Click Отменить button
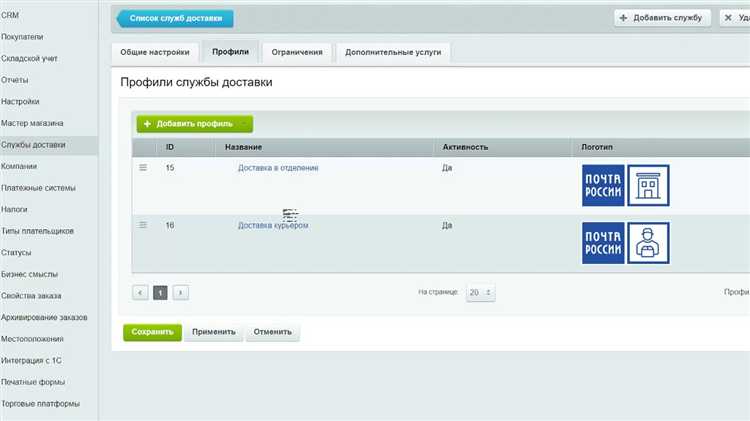The width and height of the screenshot is (750, 421). (x=273, y=332)
